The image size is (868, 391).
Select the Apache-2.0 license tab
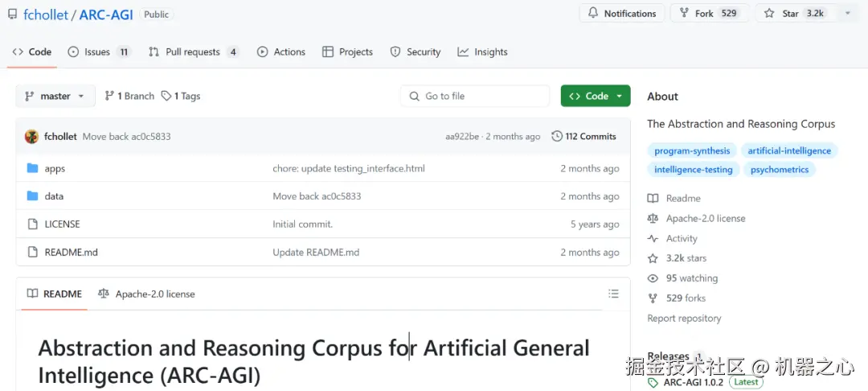click(146, 294)
